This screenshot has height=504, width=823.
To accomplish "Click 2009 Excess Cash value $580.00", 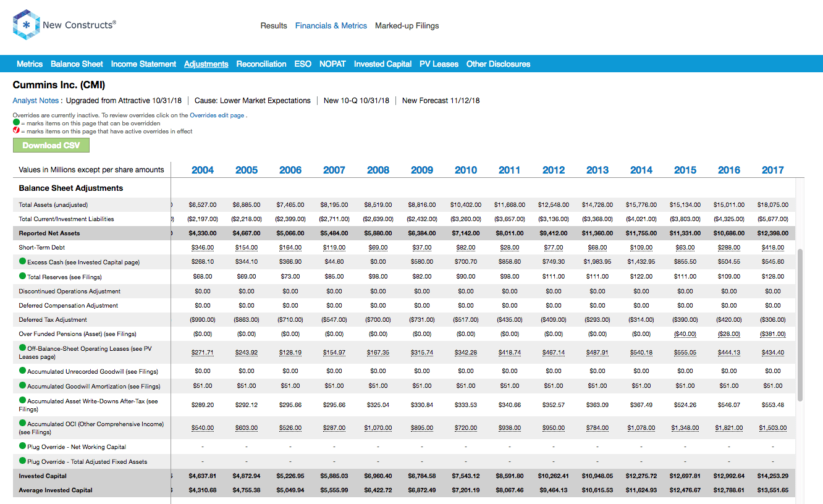I will pos(422,262).
